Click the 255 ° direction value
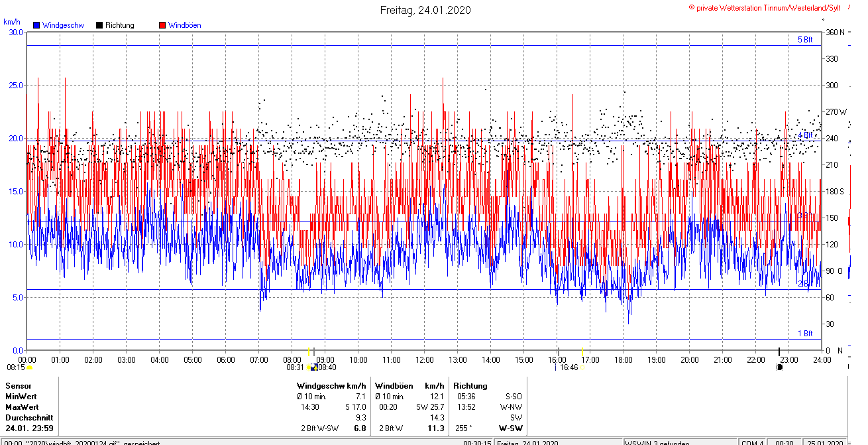The height and width of the screenshot is (445, 868). point(464,428)
